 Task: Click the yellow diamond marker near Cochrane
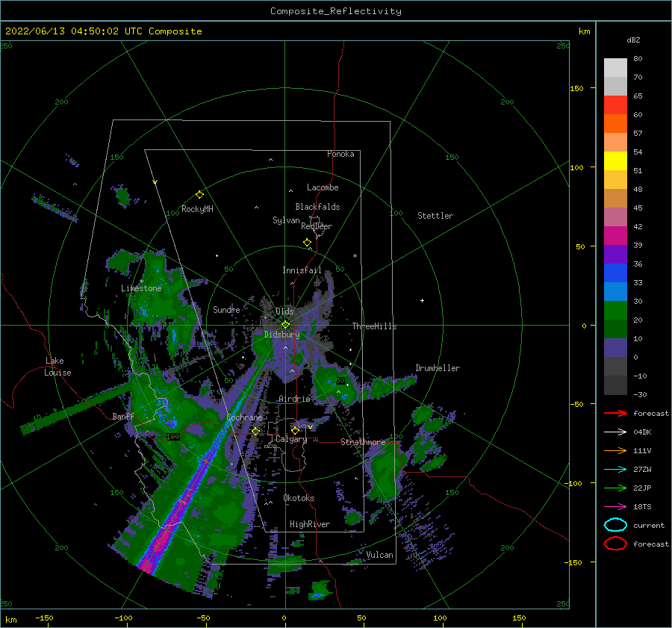pyautogui.click(x=255, y=432)
